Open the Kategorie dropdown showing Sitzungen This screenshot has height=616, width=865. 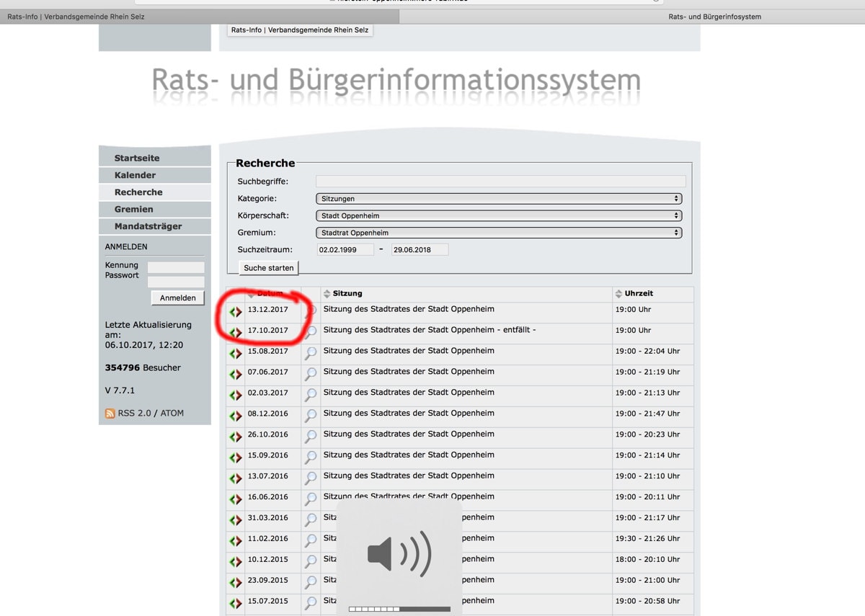[499, 199]
